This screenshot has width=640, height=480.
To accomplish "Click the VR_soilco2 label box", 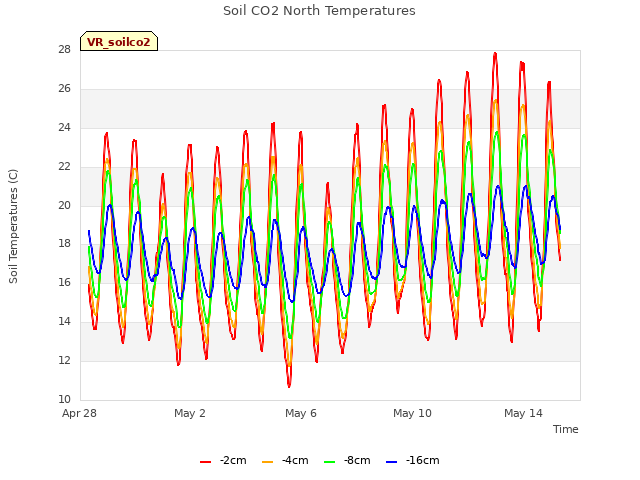I will point(119,41).
